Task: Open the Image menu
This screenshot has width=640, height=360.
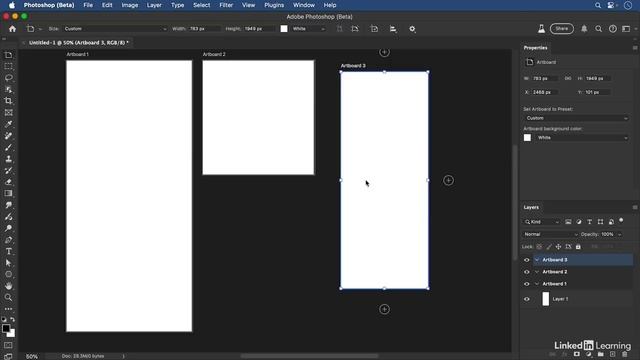Action: tap(129, 5)
